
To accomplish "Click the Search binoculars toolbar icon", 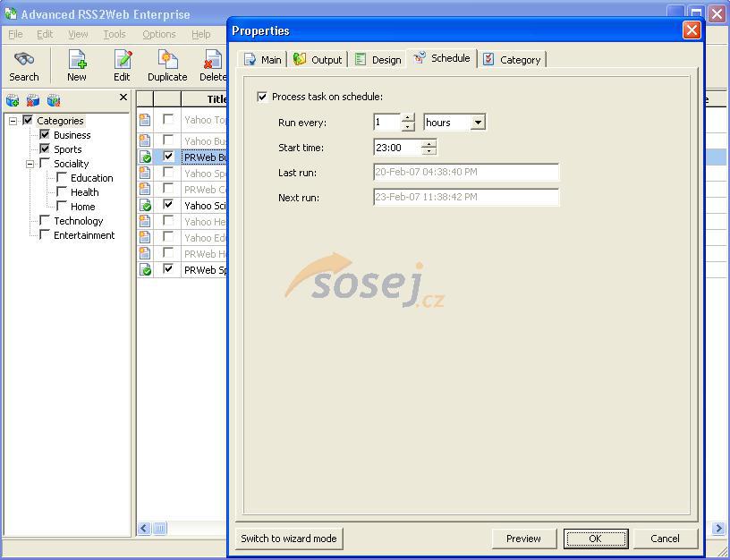I will (24, 59).
